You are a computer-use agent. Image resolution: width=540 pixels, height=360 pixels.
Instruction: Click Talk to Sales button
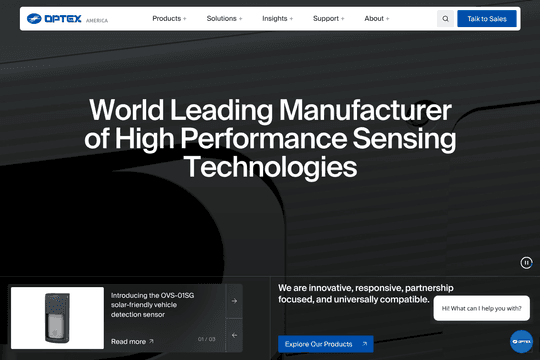point(487,19)
